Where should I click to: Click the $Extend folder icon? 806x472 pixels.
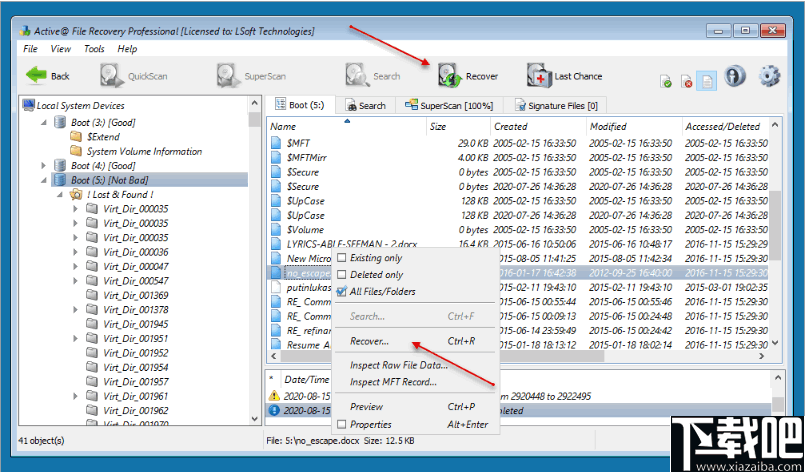(x=76, y=137)
